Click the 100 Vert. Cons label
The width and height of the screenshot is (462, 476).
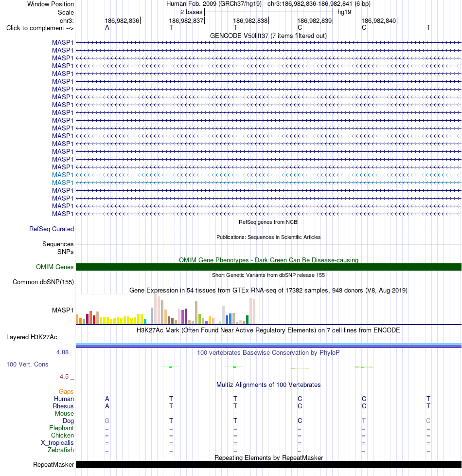[27, 364]
